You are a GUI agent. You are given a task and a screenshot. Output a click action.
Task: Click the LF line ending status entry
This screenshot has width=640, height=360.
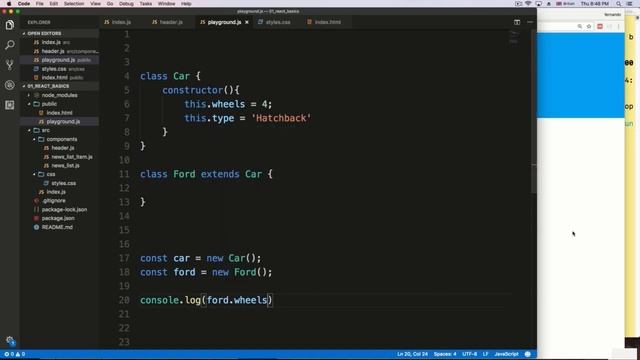tap(485, 354)
